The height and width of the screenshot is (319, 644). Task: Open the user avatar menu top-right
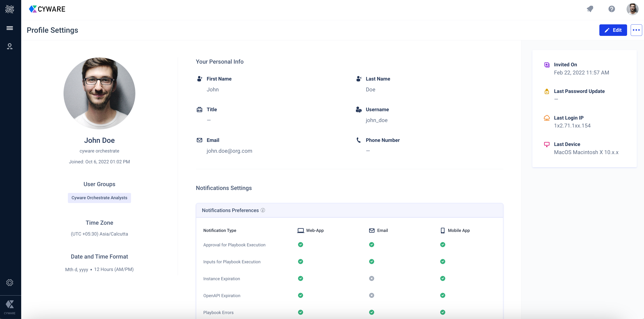point(632,9)
